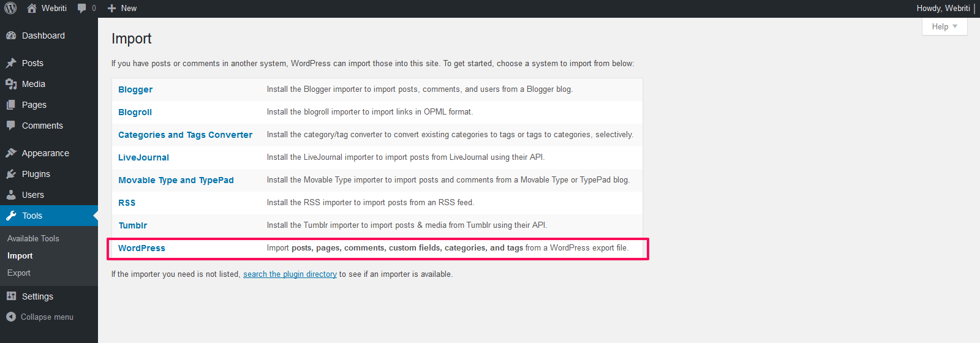Click the WordPress importer link
The height and width of the screenshot is (343, 980).
pos(141,248)
